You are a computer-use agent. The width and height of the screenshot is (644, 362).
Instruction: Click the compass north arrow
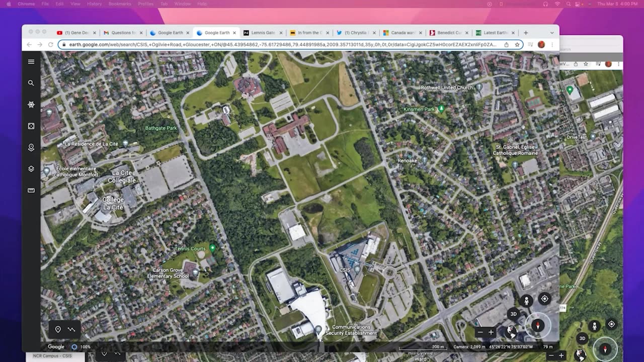pos(537,326)
